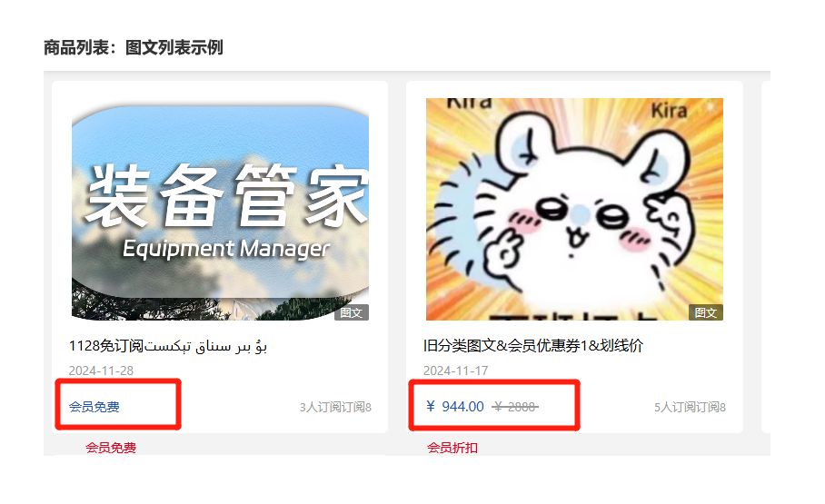Click the date 2024-11-17

click(455, 371)
